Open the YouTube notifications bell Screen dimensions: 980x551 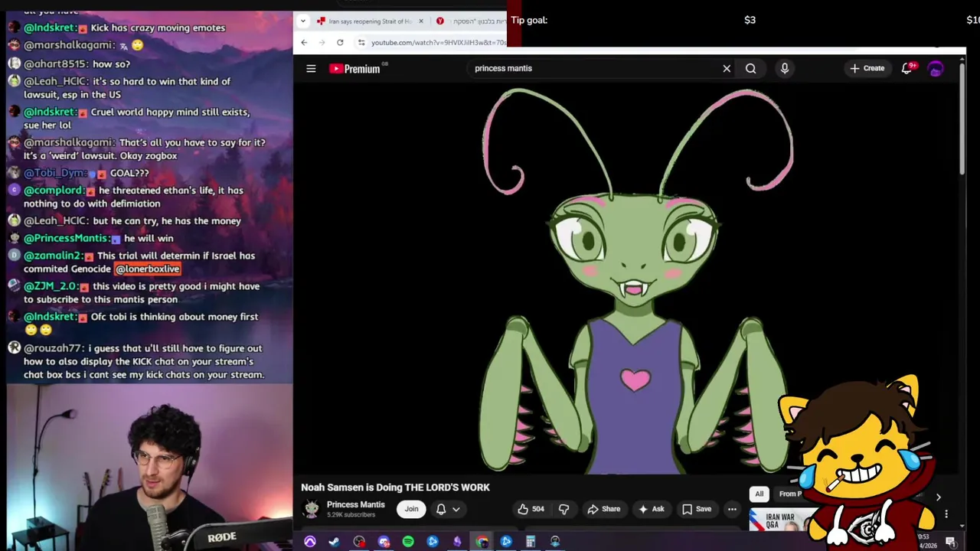click(906, 68)
